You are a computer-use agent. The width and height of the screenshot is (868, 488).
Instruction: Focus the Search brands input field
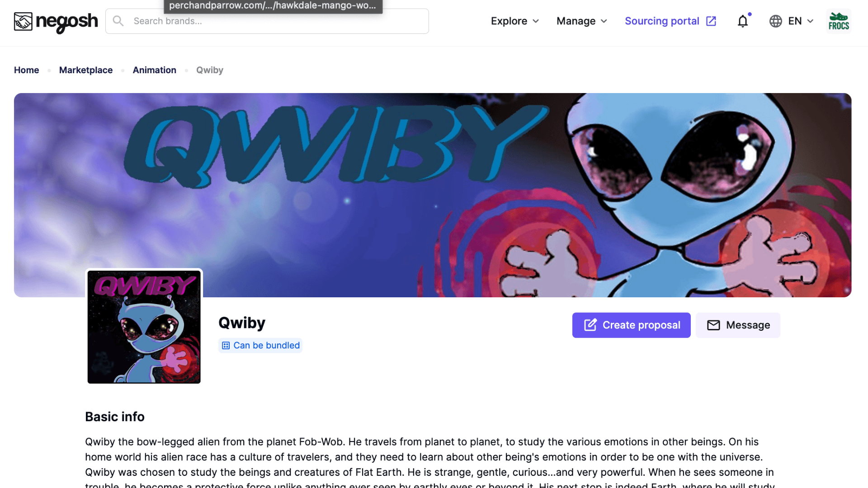pyautogui.click(x=267, y=21)
